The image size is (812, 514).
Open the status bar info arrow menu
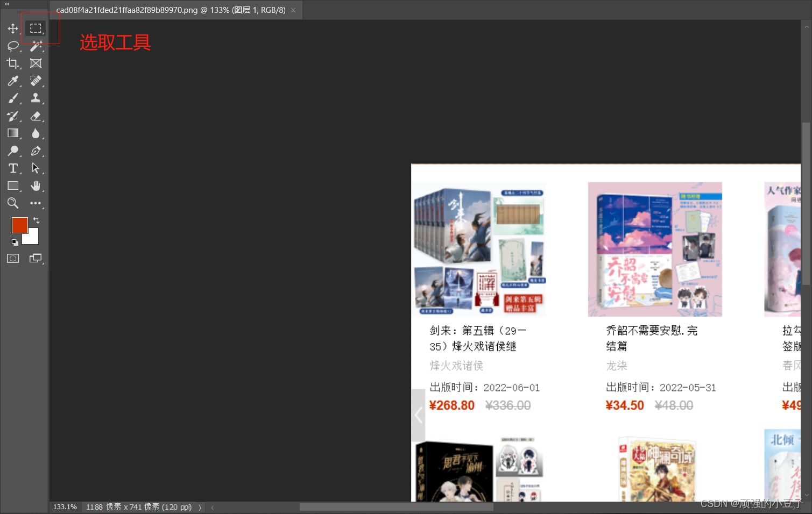(x=200, y=508)
